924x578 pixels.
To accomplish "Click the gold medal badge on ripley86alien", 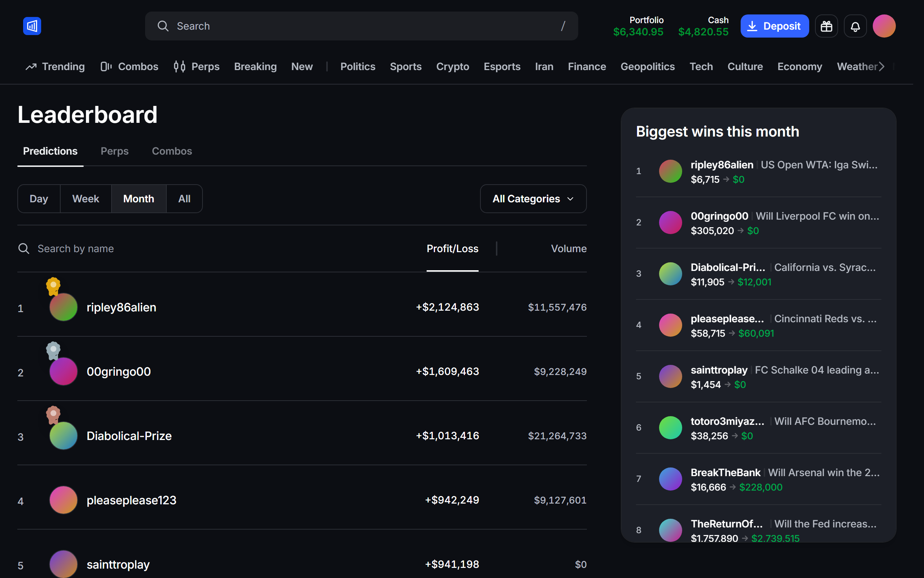I will [x=53, y=286].
